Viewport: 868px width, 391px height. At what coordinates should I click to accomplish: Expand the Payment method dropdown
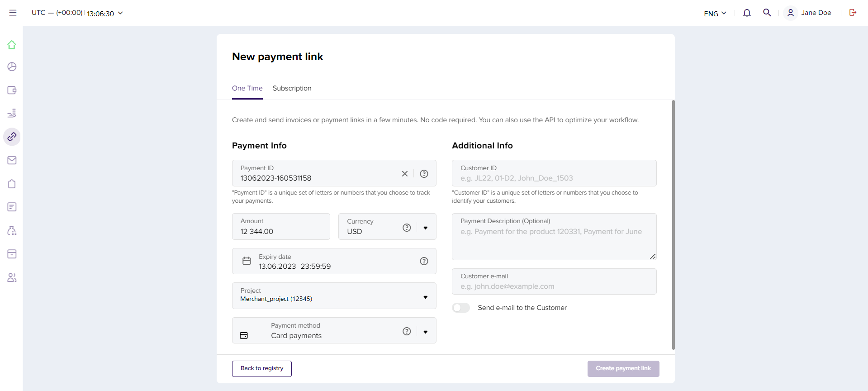click(425, 332)
